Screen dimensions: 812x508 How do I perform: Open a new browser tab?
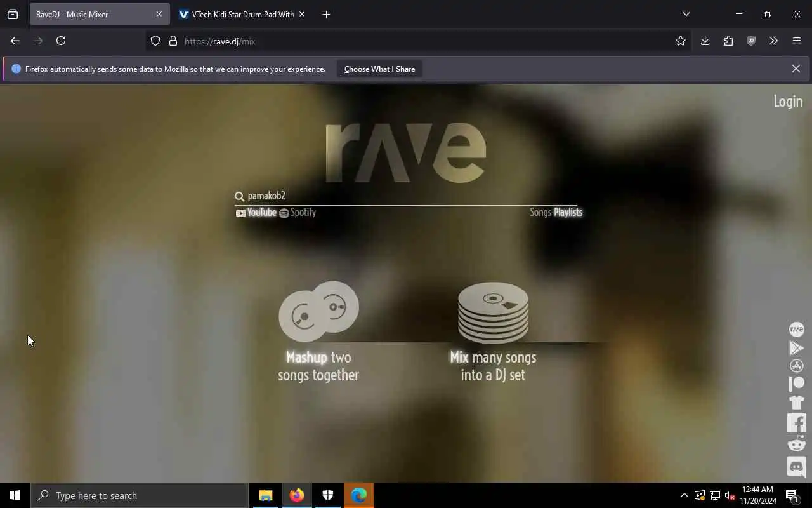tap(326, 14)
